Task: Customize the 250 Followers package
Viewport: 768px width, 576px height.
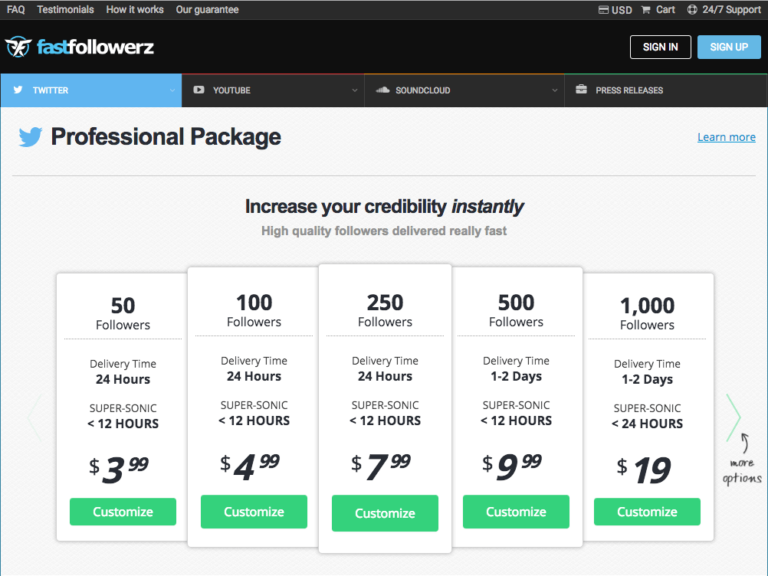Action: click(x=385, y=513)
